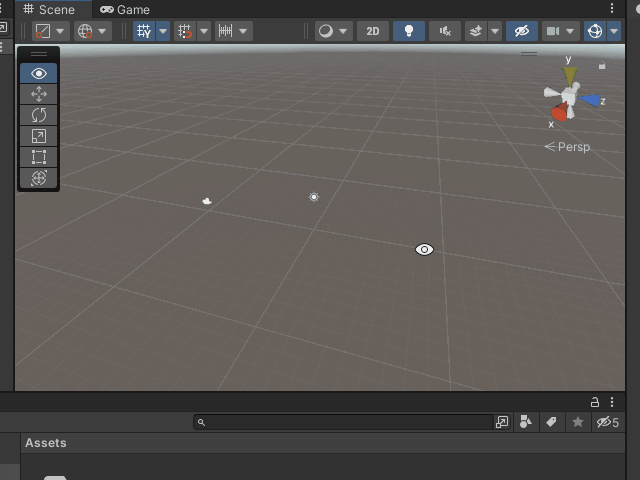640x480 pixels.
Task: Click the magnifier icon in Project search
Action: tap(201, 422)
